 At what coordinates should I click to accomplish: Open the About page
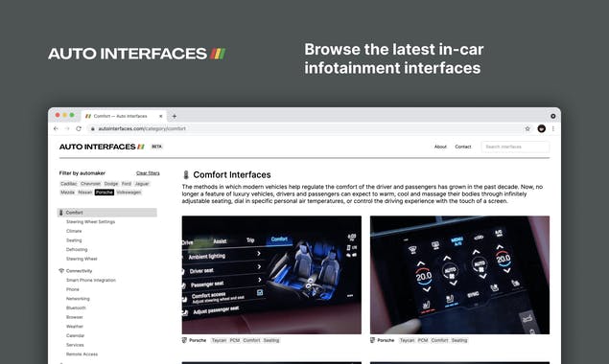coord(440,147)
